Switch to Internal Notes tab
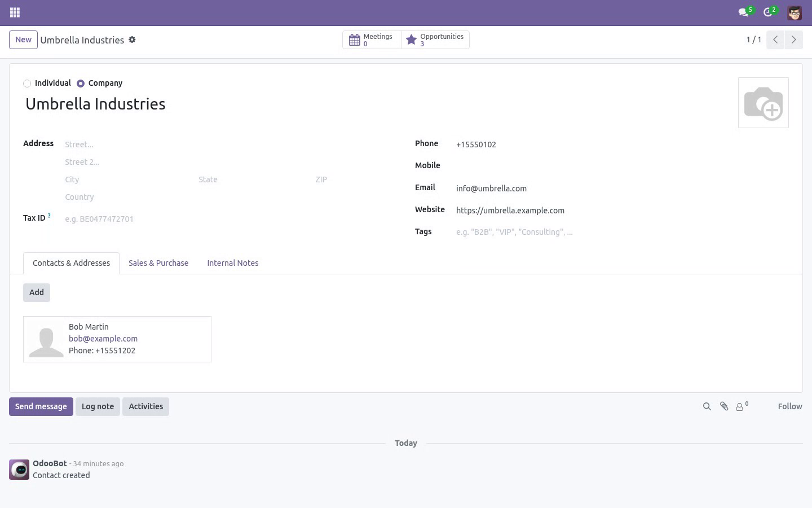 pyautogui.click(x=233, y=263)
